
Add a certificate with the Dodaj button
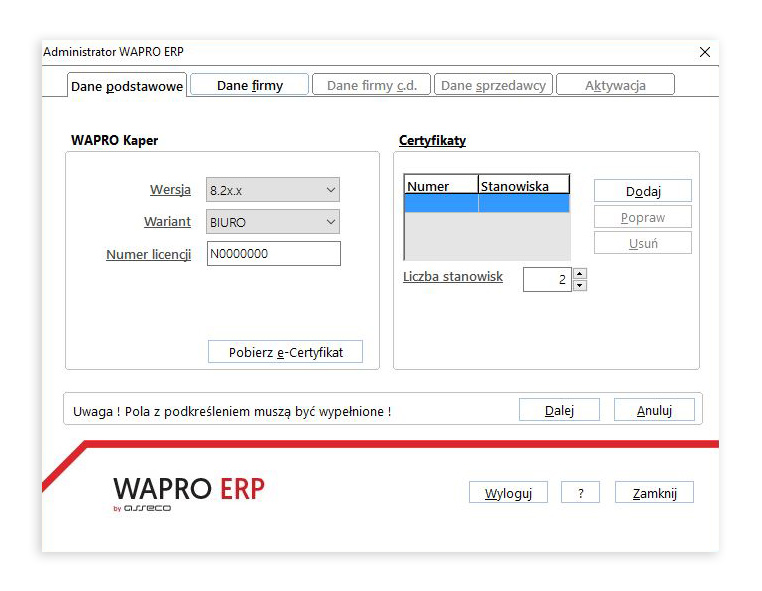click(642, 191)
